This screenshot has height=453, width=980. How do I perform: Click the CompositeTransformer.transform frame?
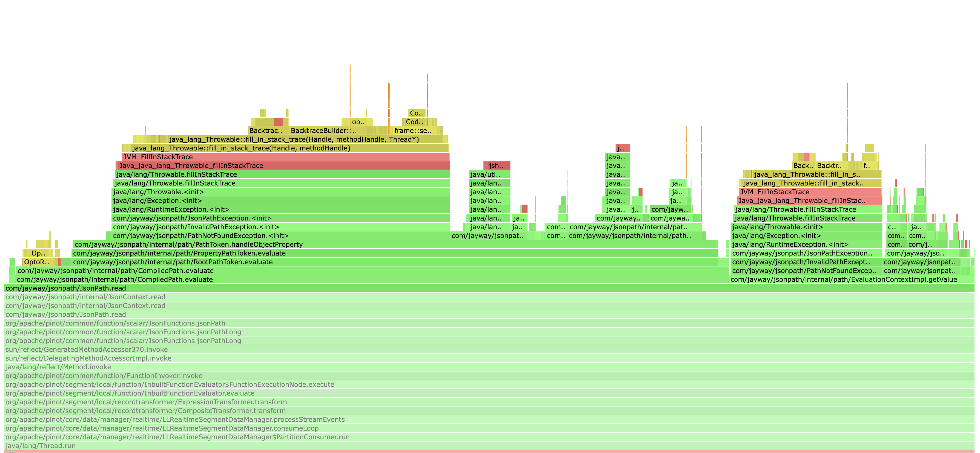489,411
